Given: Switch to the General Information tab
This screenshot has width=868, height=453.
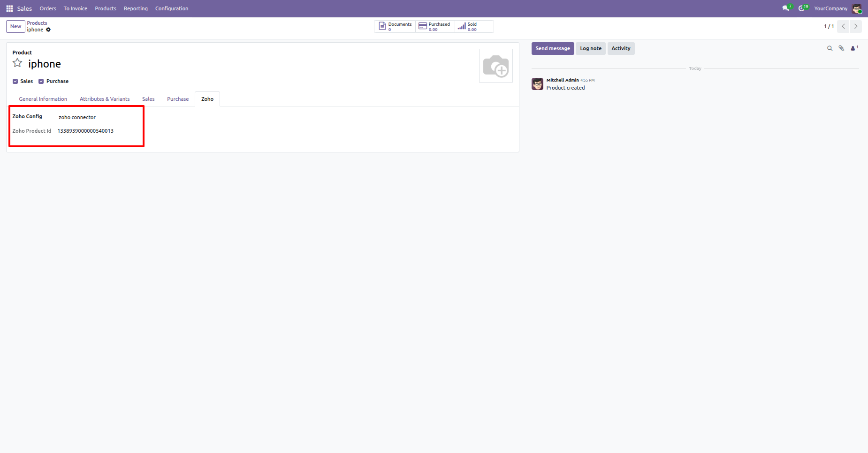Looking at the screenshot, I should [43, 99].
